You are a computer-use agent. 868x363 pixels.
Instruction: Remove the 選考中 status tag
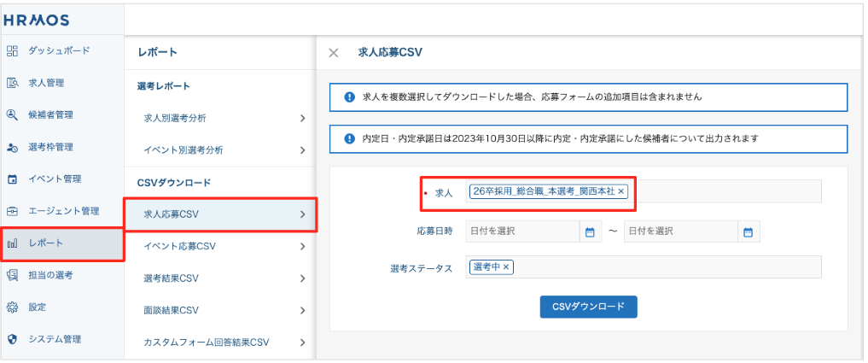tap(506, 267)
